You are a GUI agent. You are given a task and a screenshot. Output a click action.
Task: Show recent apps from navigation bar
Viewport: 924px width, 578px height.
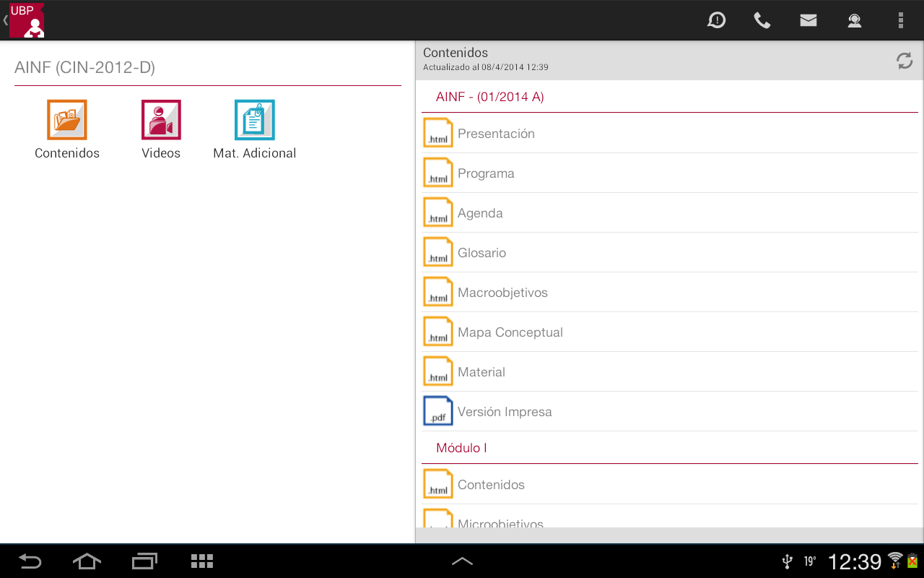click(144, 561)
